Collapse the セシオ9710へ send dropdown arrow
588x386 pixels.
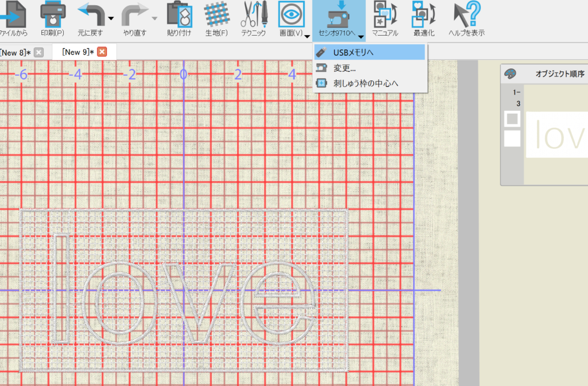(361, 37)
